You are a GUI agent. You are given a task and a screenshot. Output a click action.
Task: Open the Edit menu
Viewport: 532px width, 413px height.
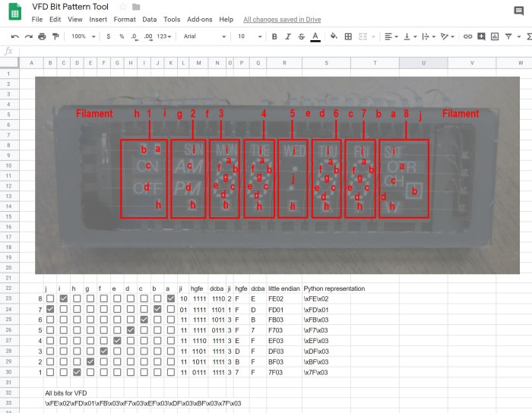coord(55,19)
